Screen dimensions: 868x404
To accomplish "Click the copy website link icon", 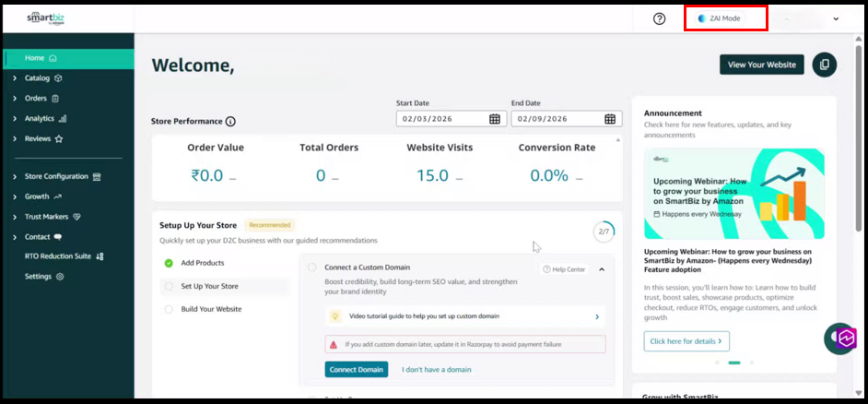I will (x=824, y=65).
